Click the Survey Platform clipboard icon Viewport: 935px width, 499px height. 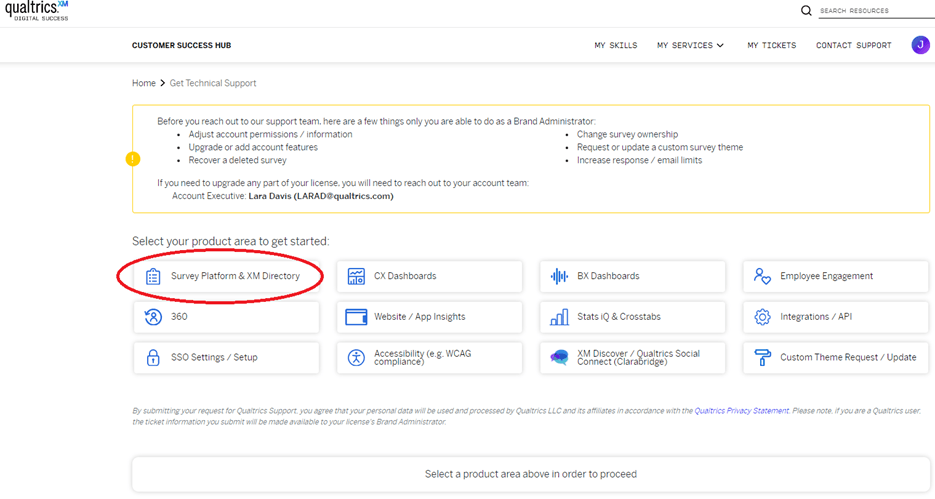pos(153,277)
